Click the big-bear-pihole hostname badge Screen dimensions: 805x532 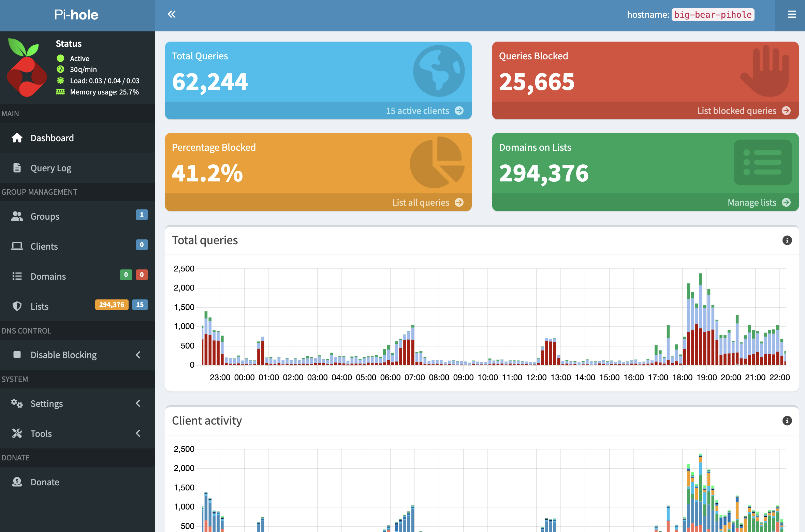click(x=713, y=15)
